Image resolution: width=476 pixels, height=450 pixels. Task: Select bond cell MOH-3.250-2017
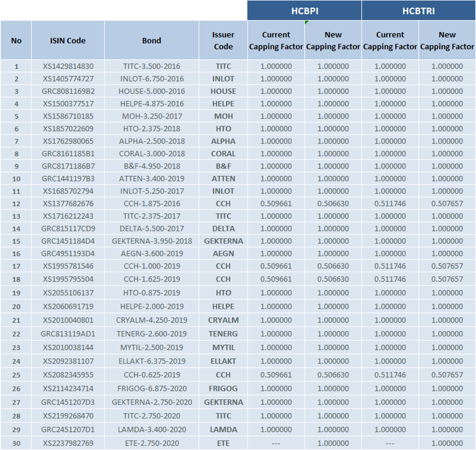click(x=151, y=116)
